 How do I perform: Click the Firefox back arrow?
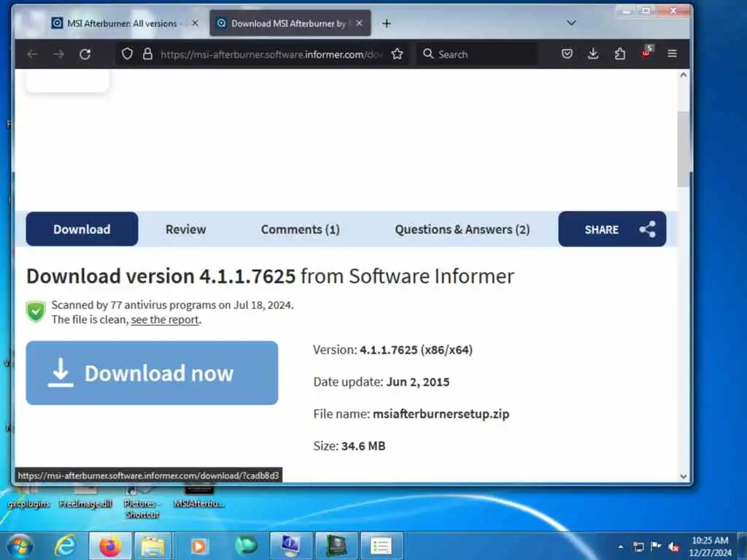coord(32,54)
